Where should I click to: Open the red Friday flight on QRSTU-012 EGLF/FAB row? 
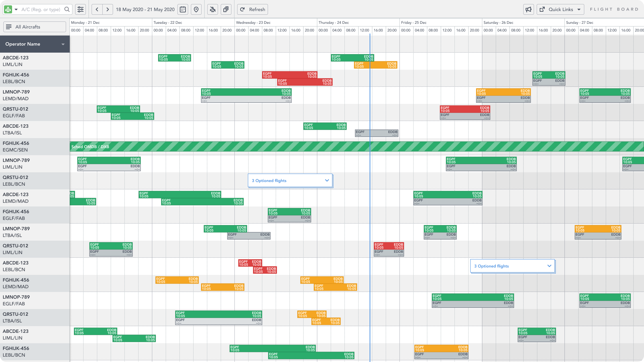coord(465,109)
